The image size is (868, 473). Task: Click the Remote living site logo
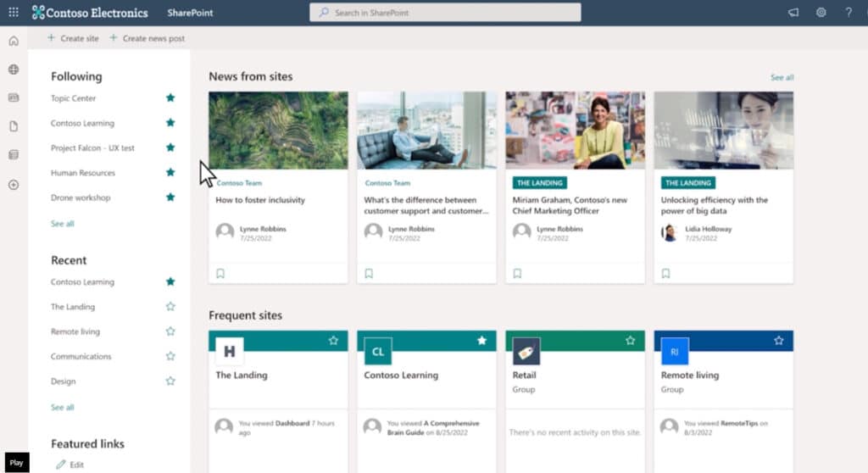674,351
